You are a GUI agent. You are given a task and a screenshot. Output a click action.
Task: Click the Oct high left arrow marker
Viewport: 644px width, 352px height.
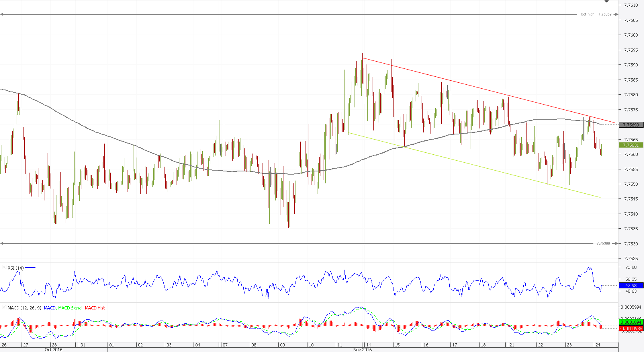(2, 14)
